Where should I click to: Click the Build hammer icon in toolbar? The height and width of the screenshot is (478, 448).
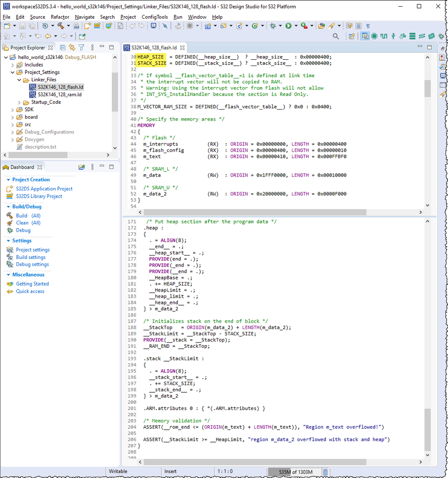tap(61, 26)
